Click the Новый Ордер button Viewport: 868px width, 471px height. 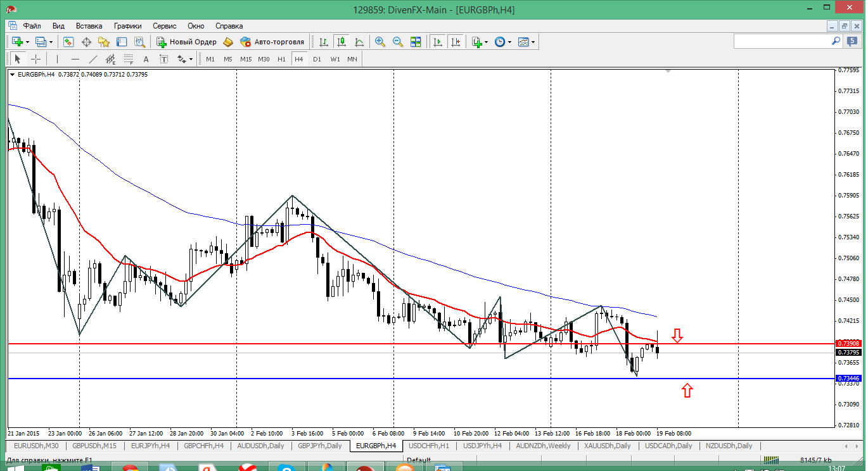pyautogui.click(x=187, y=42)
